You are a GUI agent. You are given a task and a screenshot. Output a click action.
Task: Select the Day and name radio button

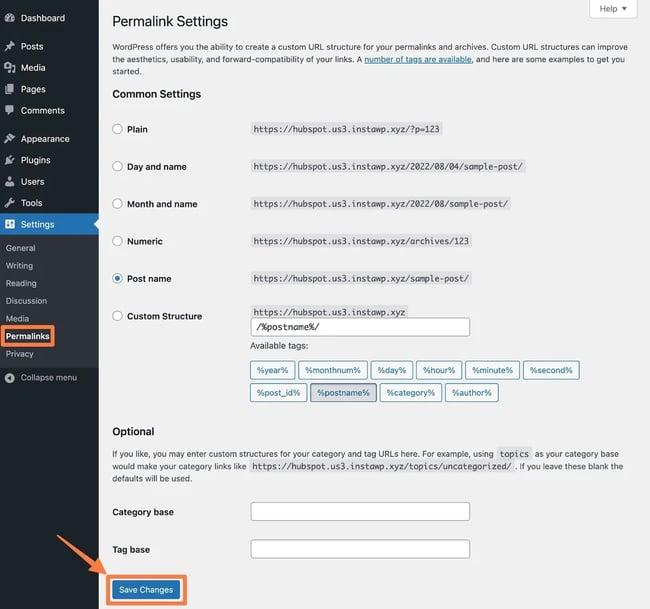(x=117, y=166)
